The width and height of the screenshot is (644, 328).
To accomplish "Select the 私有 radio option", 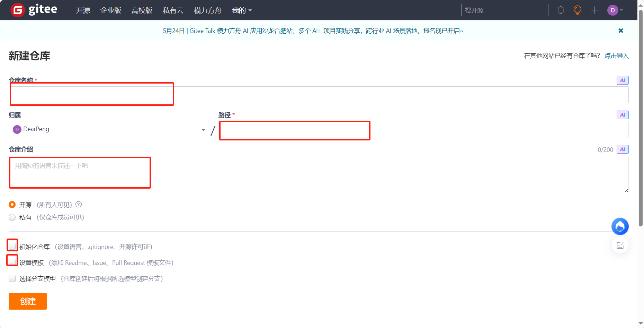I will [12, 217].
